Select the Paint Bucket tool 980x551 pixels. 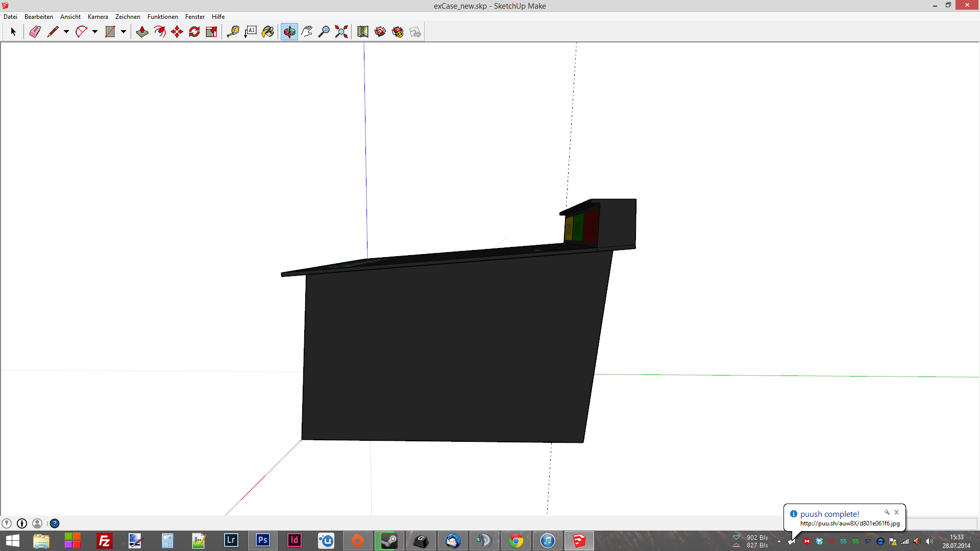[x=267, y=32]
